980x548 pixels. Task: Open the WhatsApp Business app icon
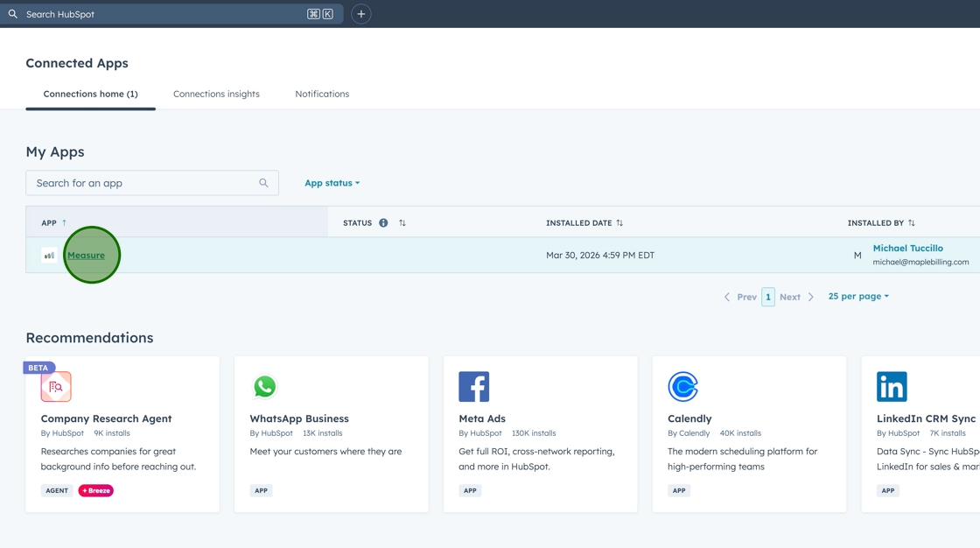coord(264,386)
